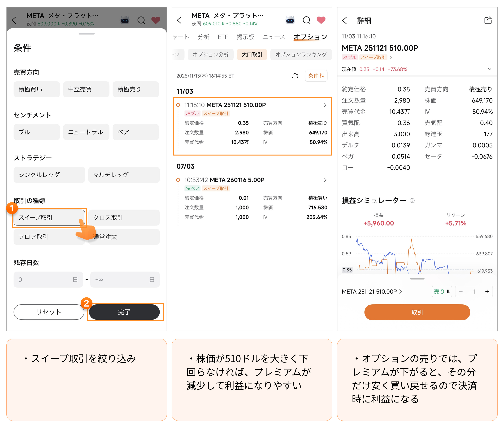Tap bottom sheet drag handle on 条件 panel

pyautogui.click(x=87, y=33)
